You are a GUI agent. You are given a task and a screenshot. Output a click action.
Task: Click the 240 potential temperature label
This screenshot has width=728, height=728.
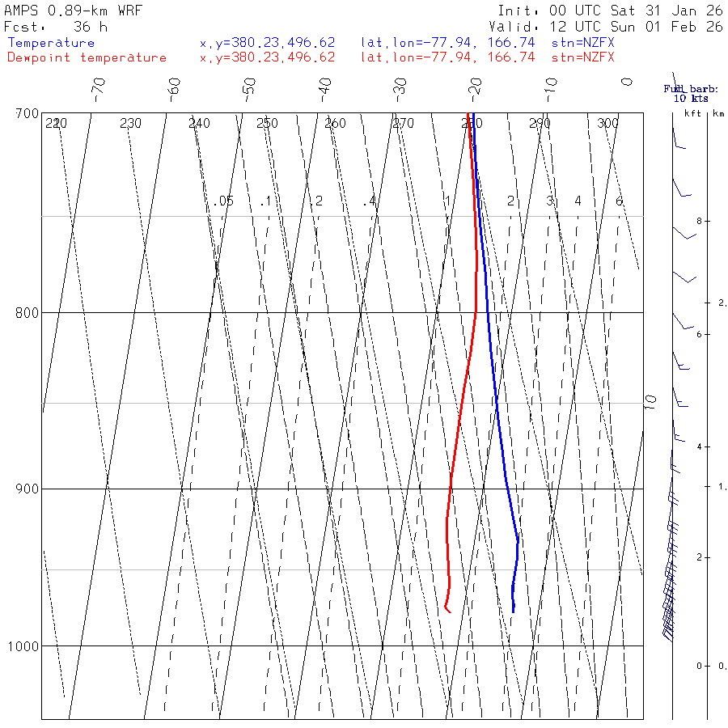click(x=199, y=124)
